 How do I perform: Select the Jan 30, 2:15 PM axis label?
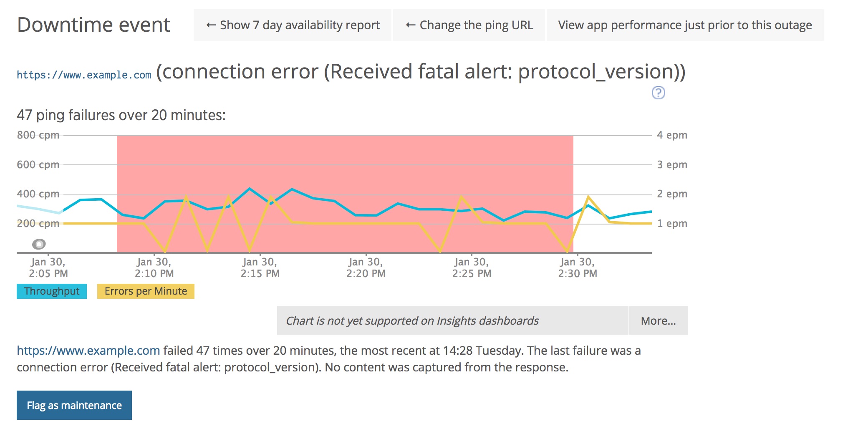(x=260, y=268)
